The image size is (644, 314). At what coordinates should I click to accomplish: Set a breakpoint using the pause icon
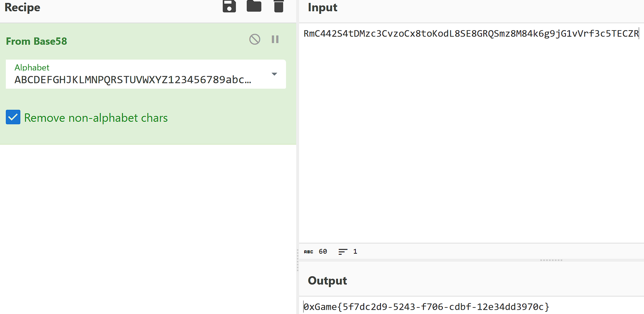click(275, 39)
